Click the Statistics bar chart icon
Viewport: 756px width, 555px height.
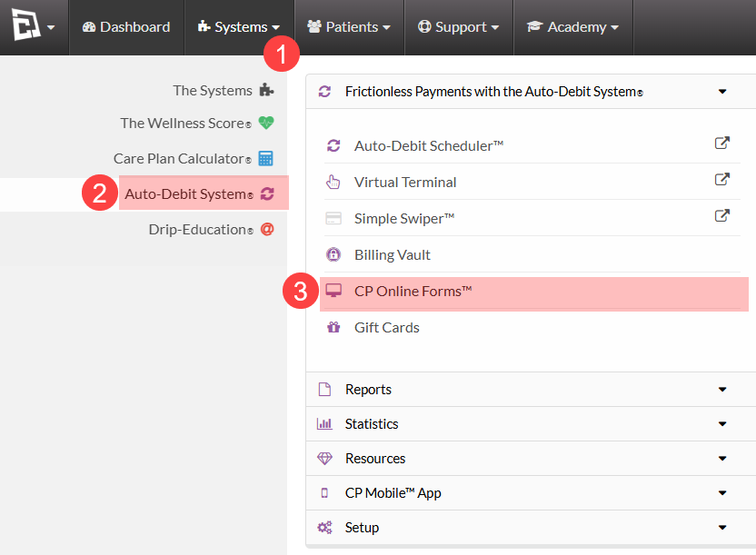[x=324, y=423]
